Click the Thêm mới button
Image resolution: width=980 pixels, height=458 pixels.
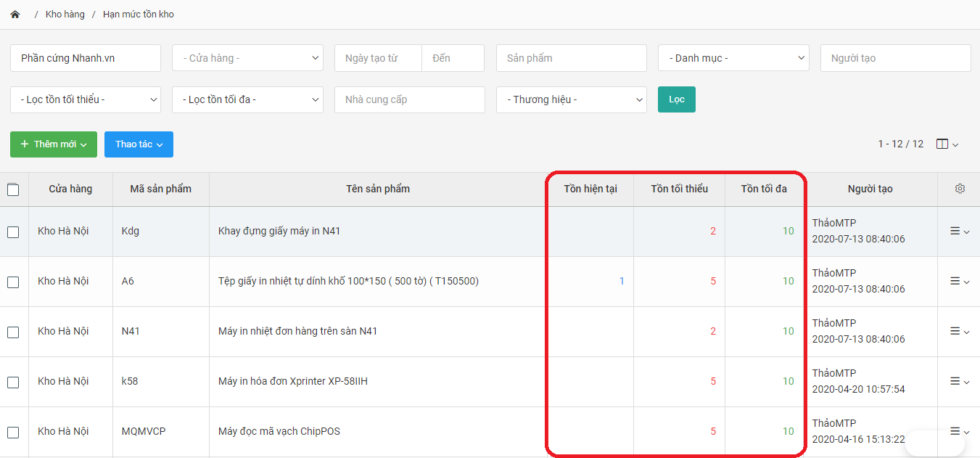[x=54, y=144]
